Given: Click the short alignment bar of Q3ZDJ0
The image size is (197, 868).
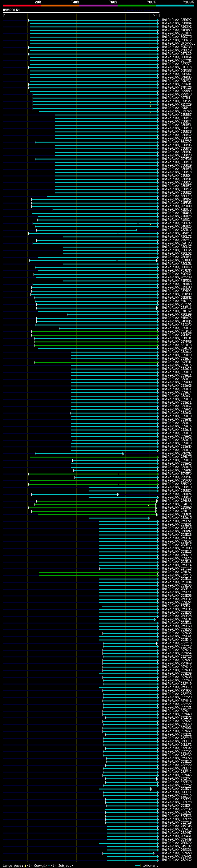Looking at the screenshot, I should tap(87, 230).
